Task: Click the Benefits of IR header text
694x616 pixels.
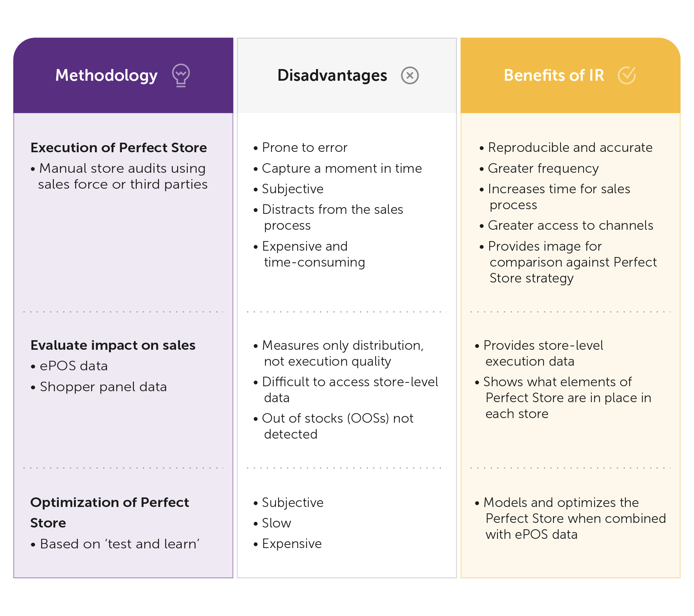Action: click(554, 75)
